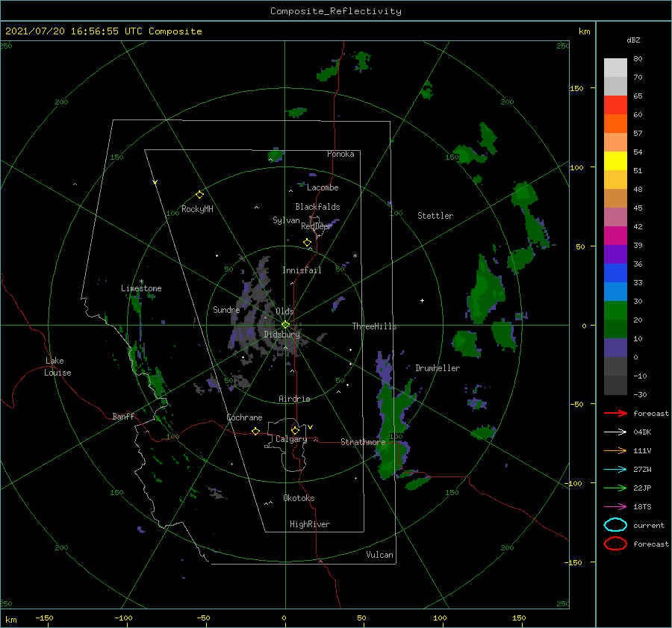This screenshot has width=672, height=628.
Task: Select the 42 dBZ pink color swatch
Action: pos(615,217)
